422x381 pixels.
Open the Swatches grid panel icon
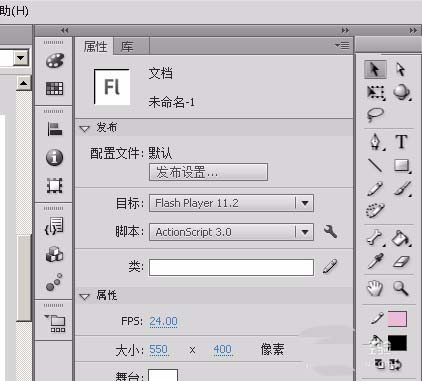[54, 88]
